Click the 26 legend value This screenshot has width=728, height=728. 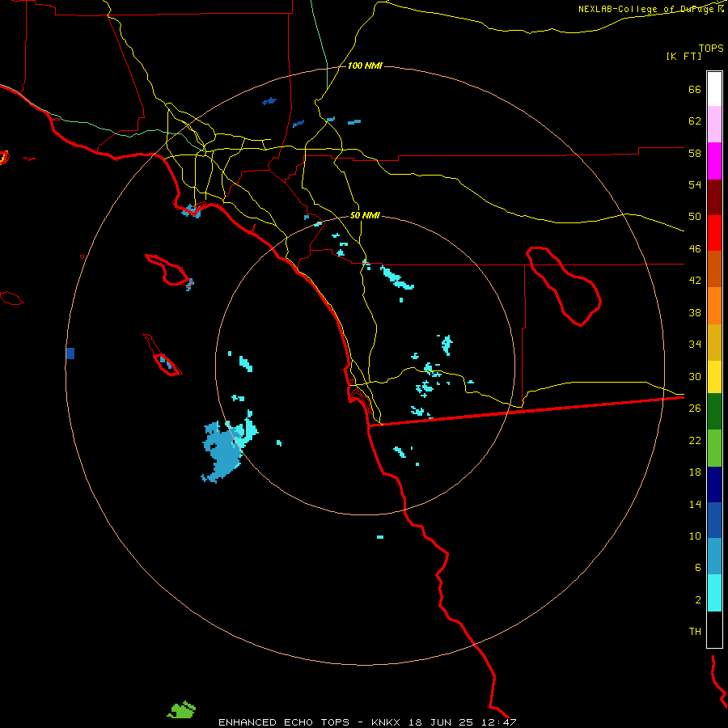coord(695,408)
